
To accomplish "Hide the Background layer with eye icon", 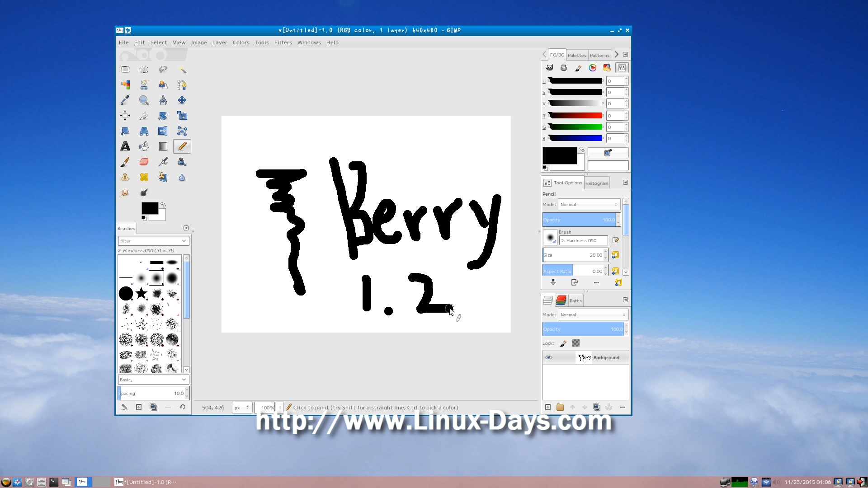I will click(x=548, y=357).
